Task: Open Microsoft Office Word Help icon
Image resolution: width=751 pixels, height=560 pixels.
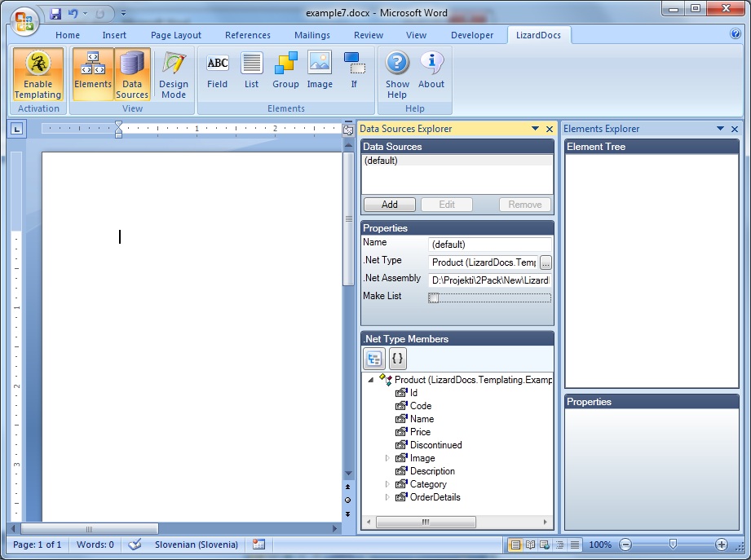Action: click(736, 34)
